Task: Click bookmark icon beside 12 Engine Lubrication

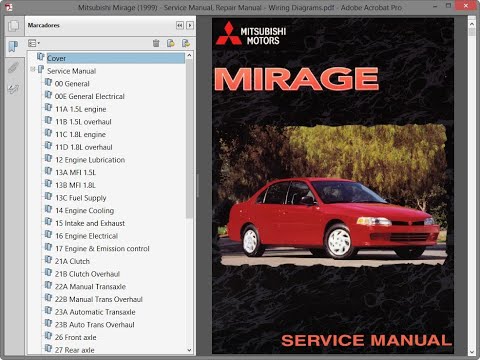Action: click(x=48, y=158)
